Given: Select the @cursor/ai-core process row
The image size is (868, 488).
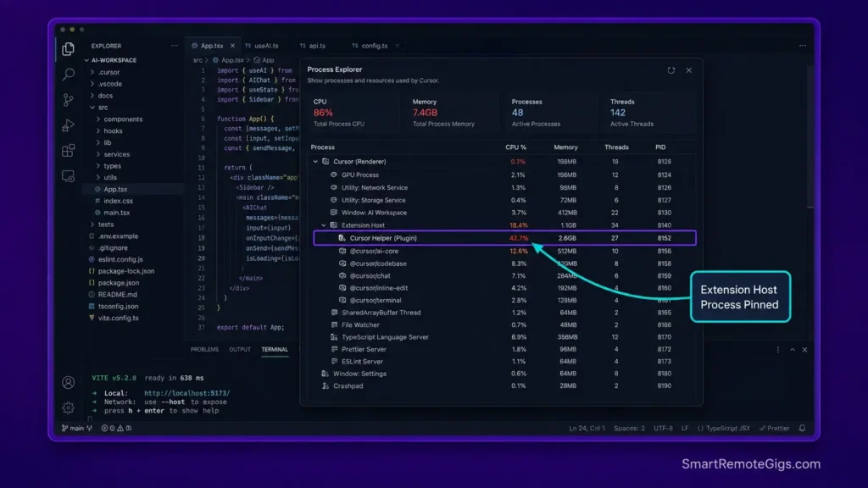Looking at the screenshot, I should point(504,251).
